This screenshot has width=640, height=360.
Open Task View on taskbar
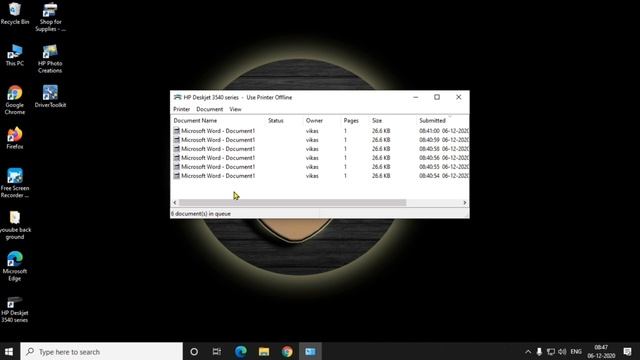click(217, 351)
